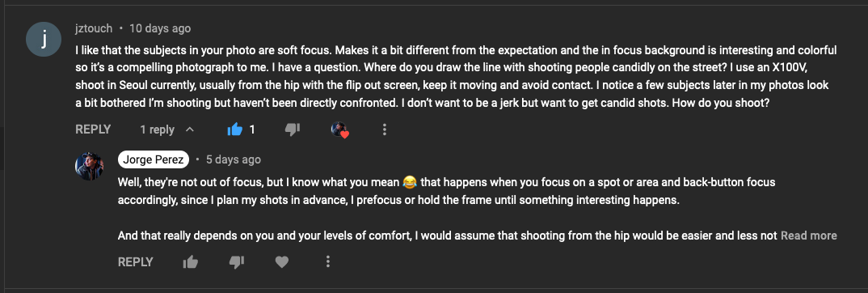Like Jorge Perez's reply
Image resolution: width=868 pixels, height=293 pixels.
pos(191,262)
